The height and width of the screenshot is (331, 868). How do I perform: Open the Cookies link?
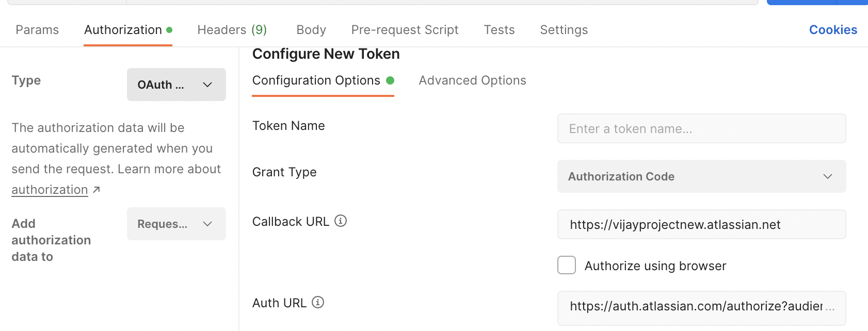click(x=832, y=30)
